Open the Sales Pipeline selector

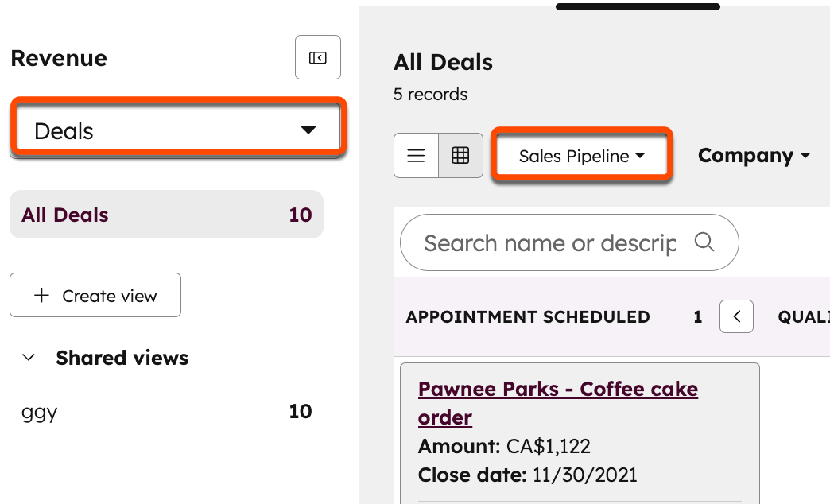(x=581, y=155)
